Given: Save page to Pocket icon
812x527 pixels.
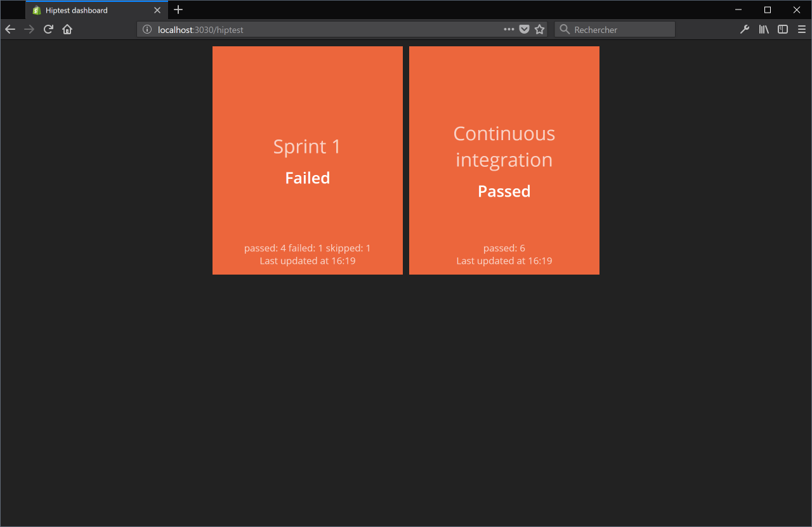Looking at the screenshot, I should click(525, 29).
